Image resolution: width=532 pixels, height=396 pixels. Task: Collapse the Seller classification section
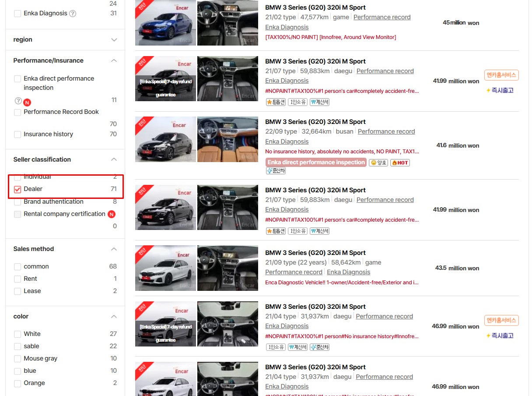pyautogui.click(x=114, y=159)
